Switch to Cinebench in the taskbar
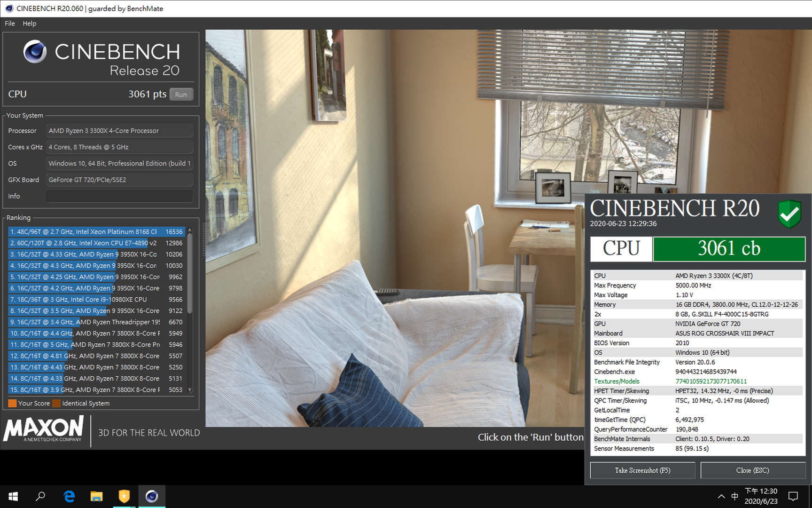Image resolution: width=812 pixels, height=508 pixels. [x=151, y=496]
